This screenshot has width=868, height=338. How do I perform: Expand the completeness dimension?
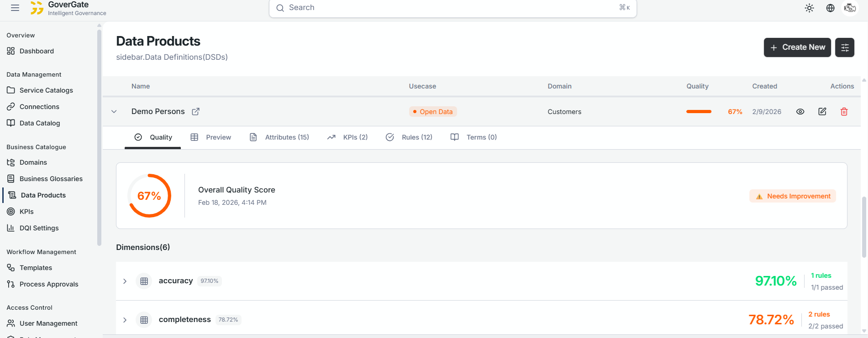(125, 320)
